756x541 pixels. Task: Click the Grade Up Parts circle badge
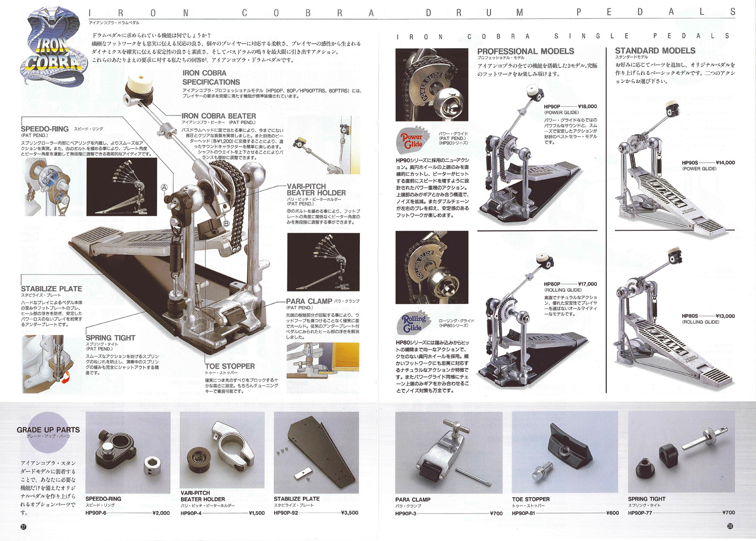click(48, 432)
